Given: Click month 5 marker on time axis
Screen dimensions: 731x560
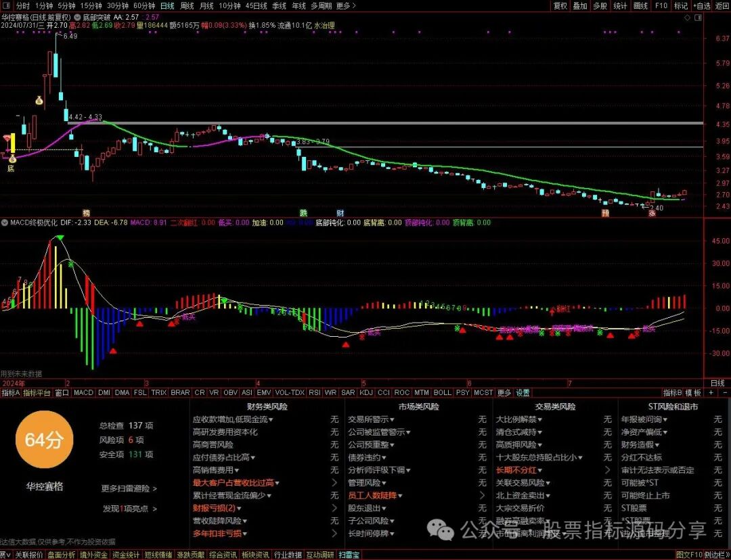Looking at the screenshot, I should click(x=364, y=383).
